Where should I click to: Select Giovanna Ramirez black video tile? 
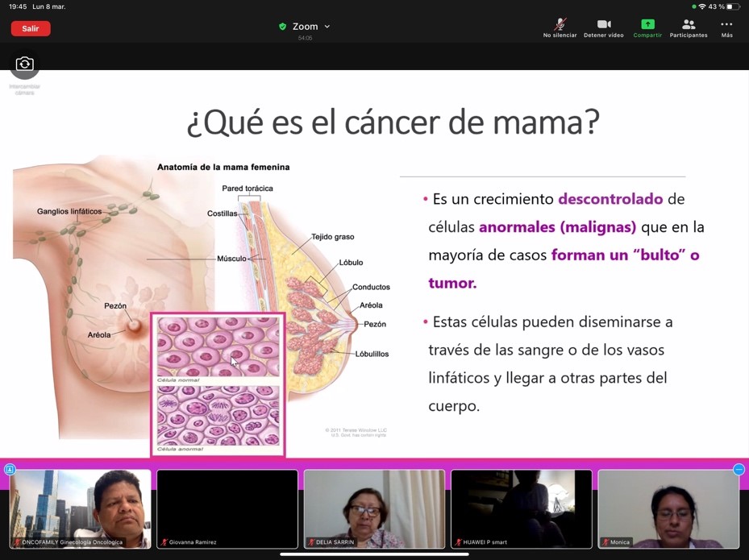tap(227, 509)
